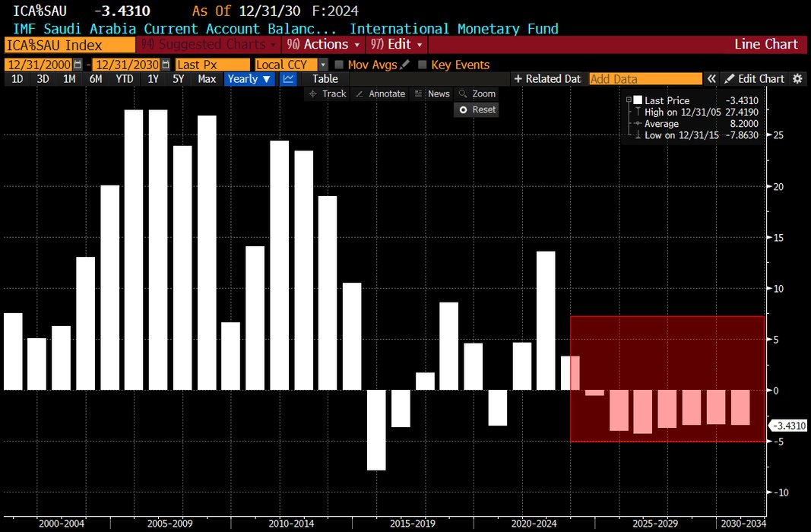The height and width of the screenshot is (532, 811).
Task: Activate the Track crosshair tool
Action: pyautogui.click(x=327, y=93)
